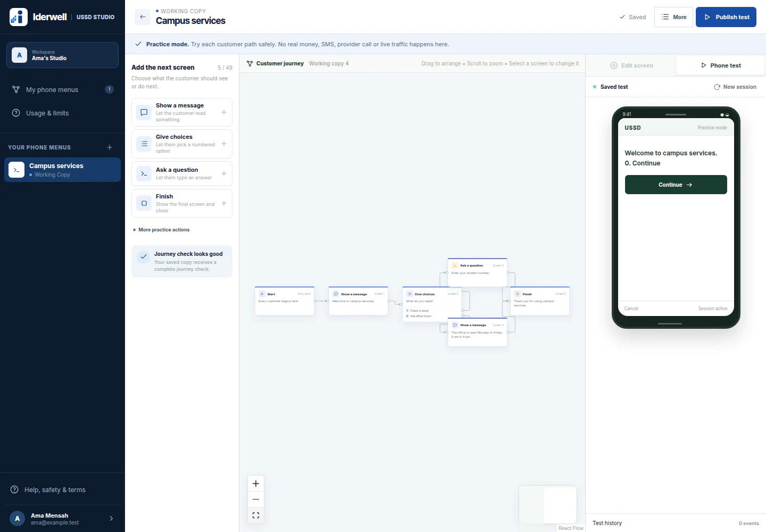Select the Welcome to campus services node
Viewport: 766px width, 532px height.
(x=359, y=301)
